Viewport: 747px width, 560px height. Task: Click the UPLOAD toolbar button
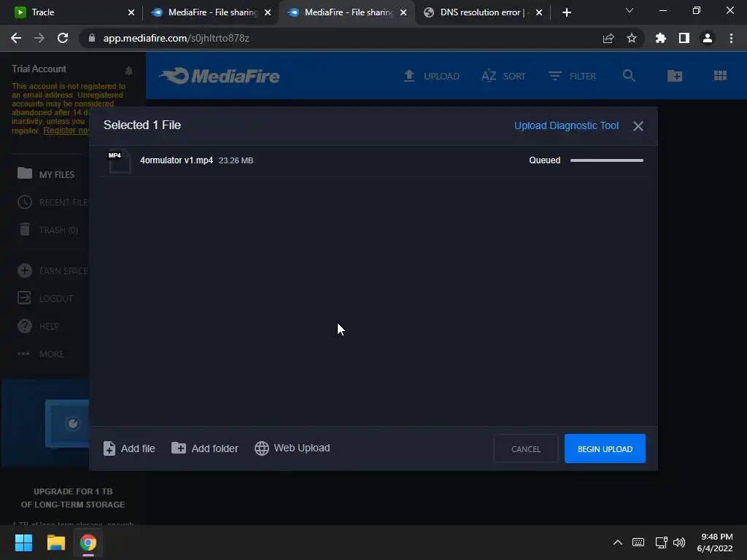click(x=432, y=76)
